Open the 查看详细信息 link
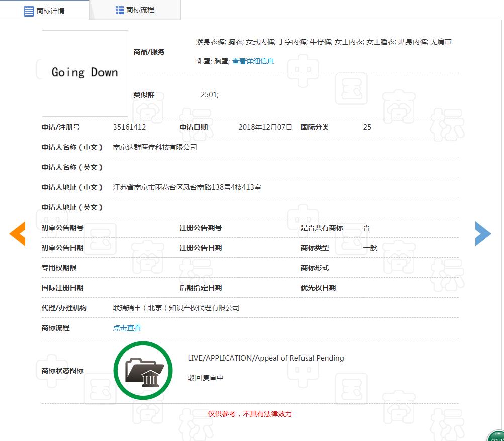The height and width of the screenshot is (441, 504). (x=253, y=61)
